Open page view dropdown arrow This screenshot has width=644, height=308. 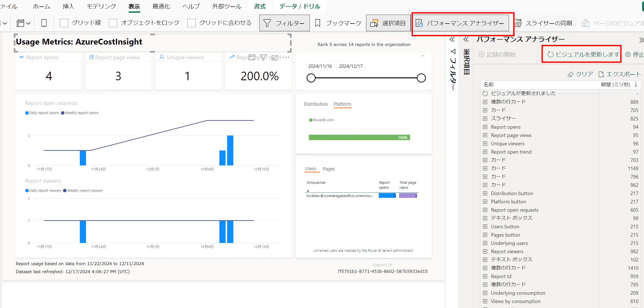point(28,23)
